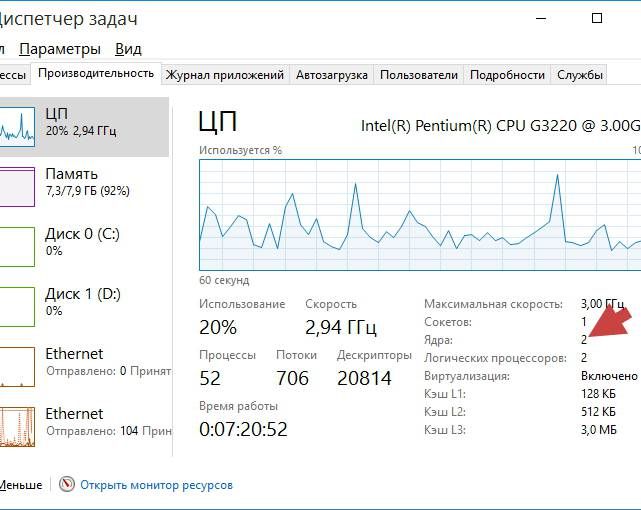
Task: Click the first Ethernet mini graph thumbnail
Action: pyautogui.click(x=17, y=367)
